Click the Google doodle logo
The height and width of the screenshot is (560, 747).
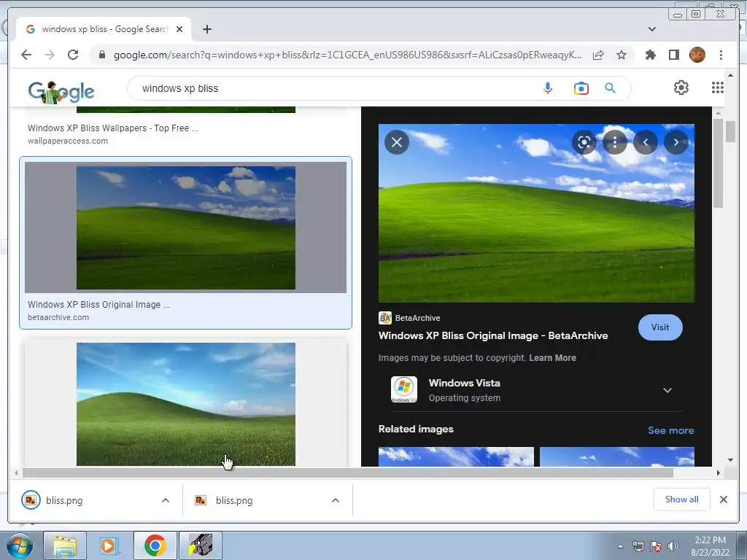[x=61, y=92]
